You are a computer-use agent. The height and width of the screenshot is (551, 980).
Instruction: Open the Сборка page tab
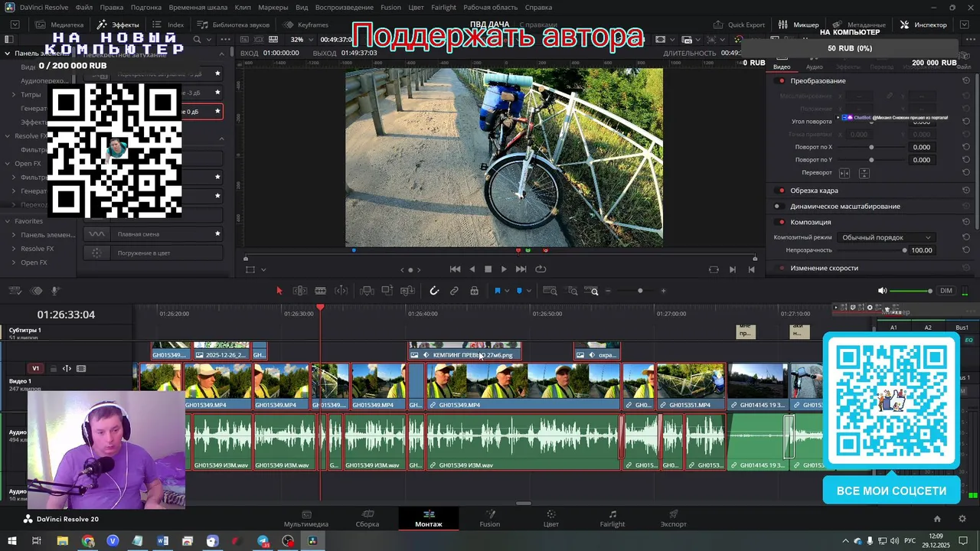(x=367, y=519)
